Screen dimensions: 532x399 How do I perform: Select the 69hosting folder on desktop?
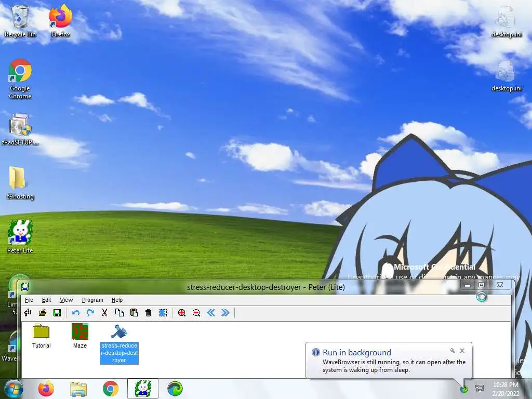(x=20, y=183)
